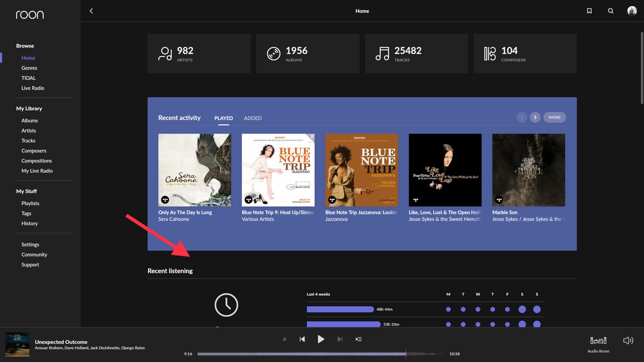The image size is (644, 362).
Task: Click the "Recent listening" heading
Action: pyautogui.click(x=170, y=271)
